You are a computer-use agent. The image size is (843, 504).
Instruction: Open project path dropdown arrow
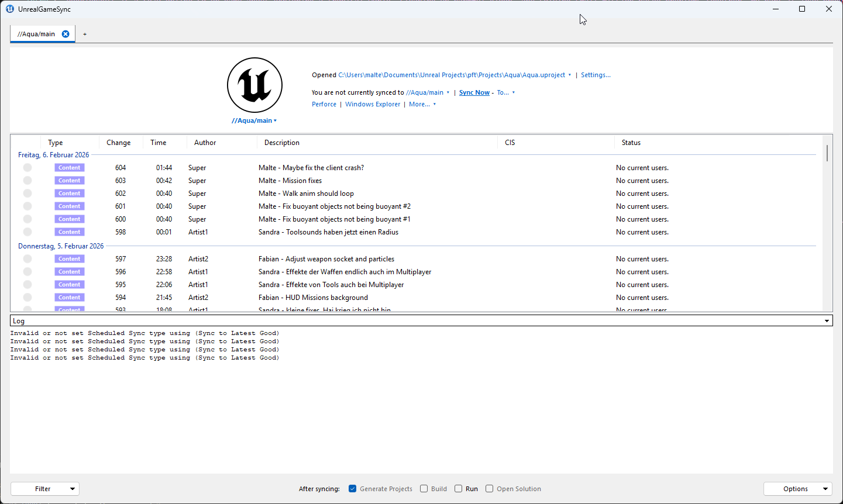(x=570, y=75)
